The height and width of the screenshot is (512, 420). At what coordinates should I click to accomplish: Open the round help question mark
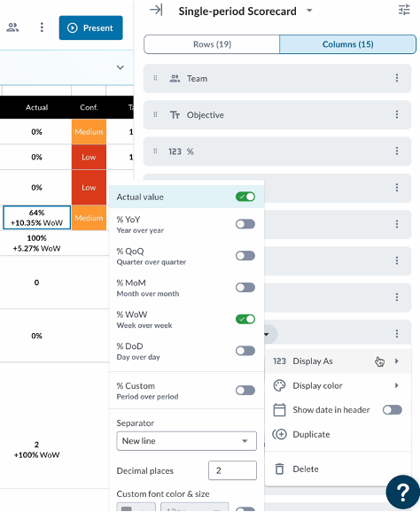402,492
